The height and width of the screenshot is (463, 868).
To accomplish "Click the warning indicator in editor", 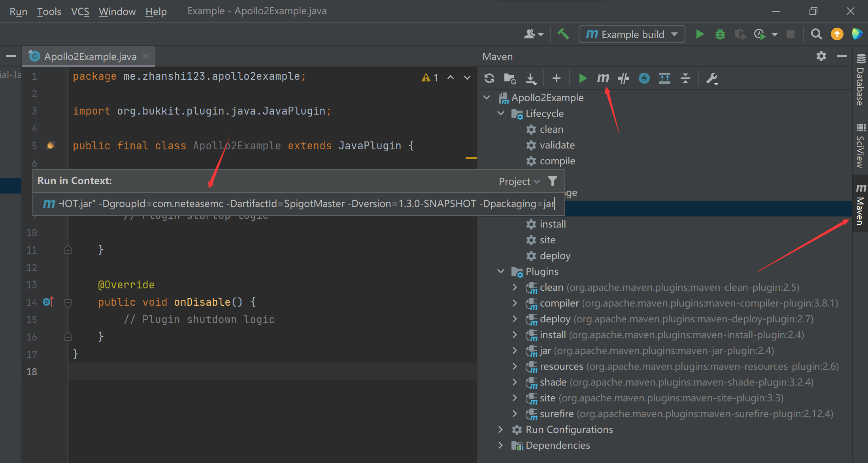I will [x=430, y=77].
